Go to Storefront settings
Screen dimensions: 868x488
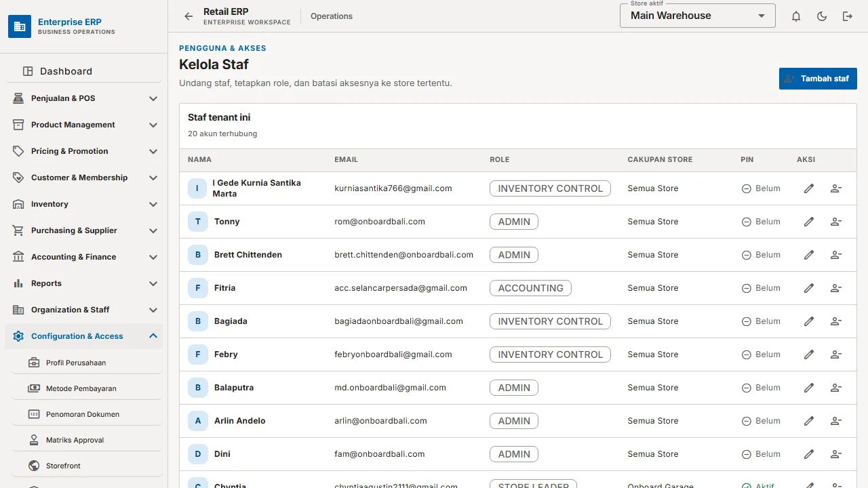[87, 466]
